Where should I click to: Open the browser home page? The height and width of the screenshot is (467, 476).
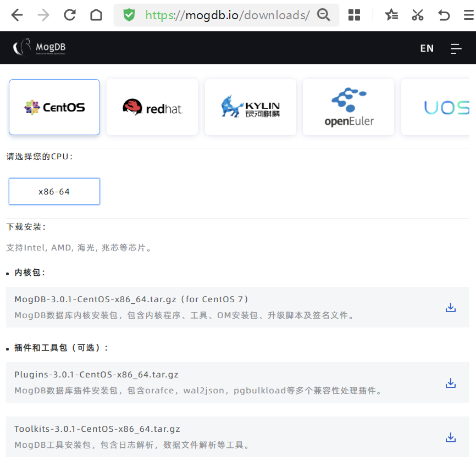96,15
